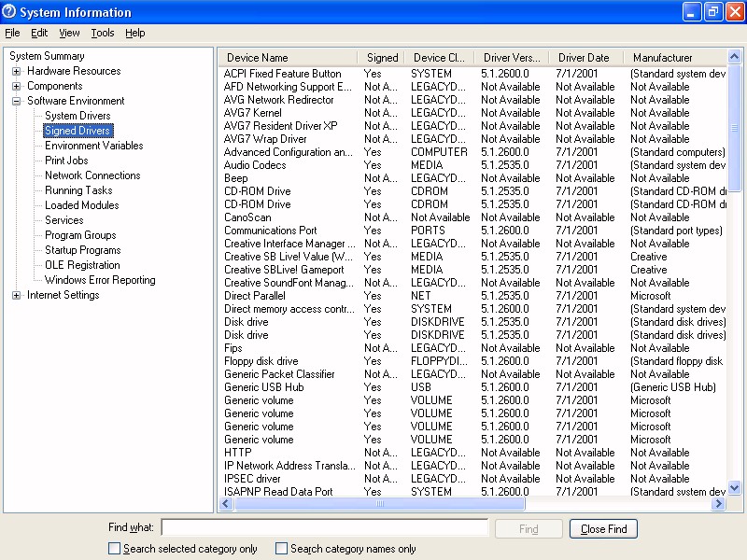The height and width of the screenshot is (560, 747).
Task: Collapse the Software Environment tree node
Action: click(x=17, y=101)
